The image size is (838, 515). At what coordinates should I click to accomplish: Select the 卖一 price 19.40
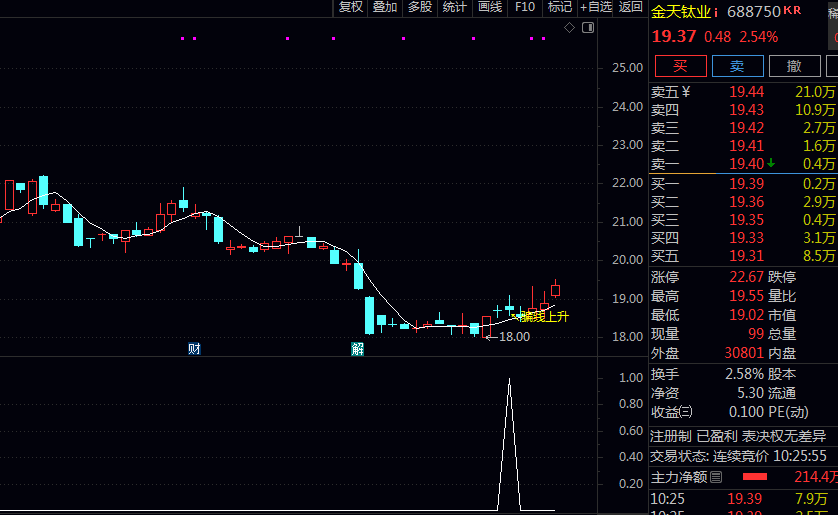coord(747,164)
